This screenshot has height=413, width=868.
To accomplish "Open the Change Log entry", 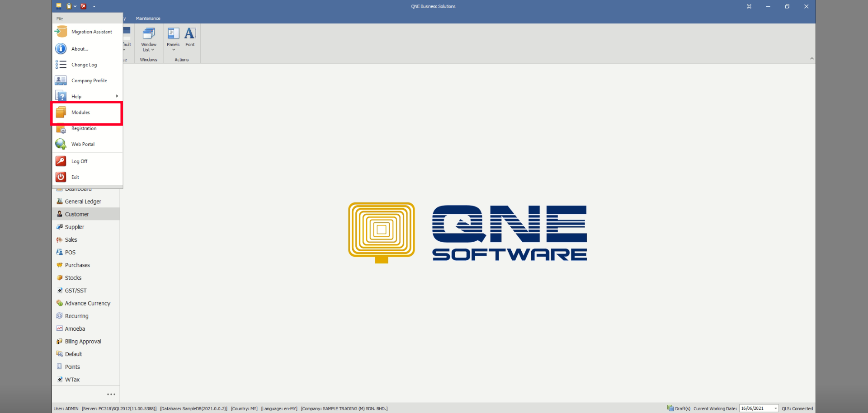I will pos(87,65).
